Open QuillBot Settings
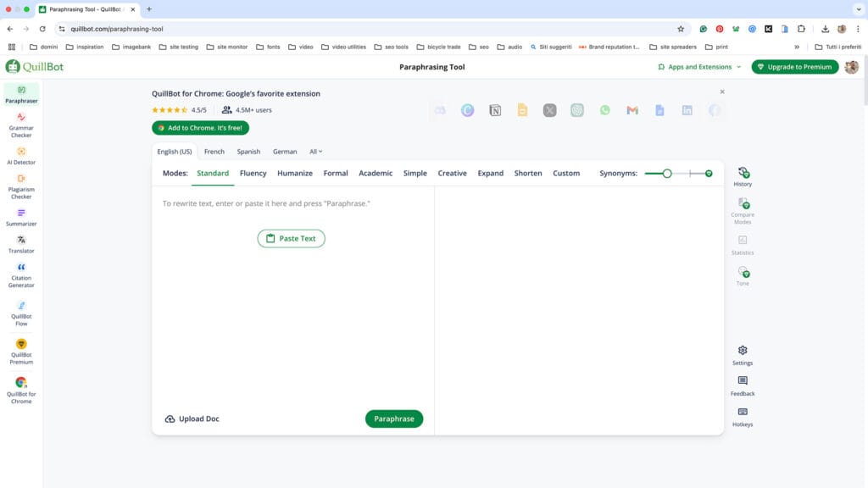Image resolution: width=868 pixels, height=488 pixels. click(x=743, y=355)
